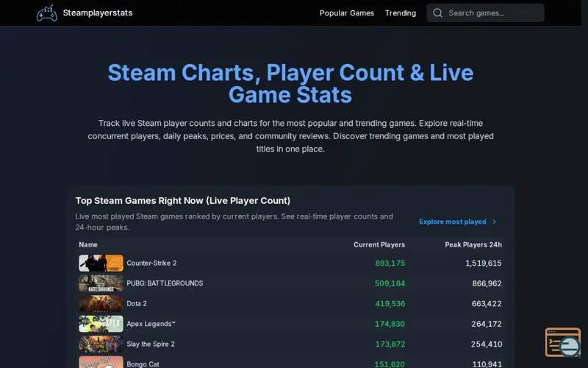Click the Steamplayerstats gamepad logo icon
588x368 pixels.
(x=47, y=13)
